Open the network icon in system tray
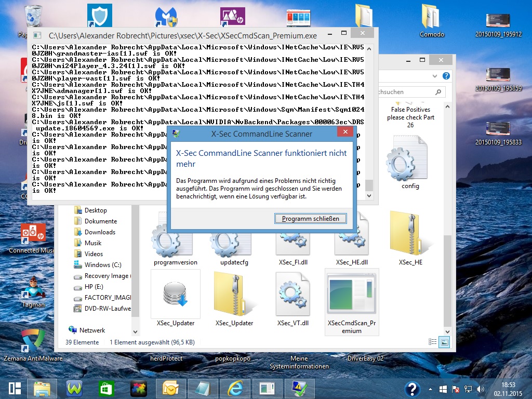The image size is (532, 399). pyautogui.click(x=468, y=389)
